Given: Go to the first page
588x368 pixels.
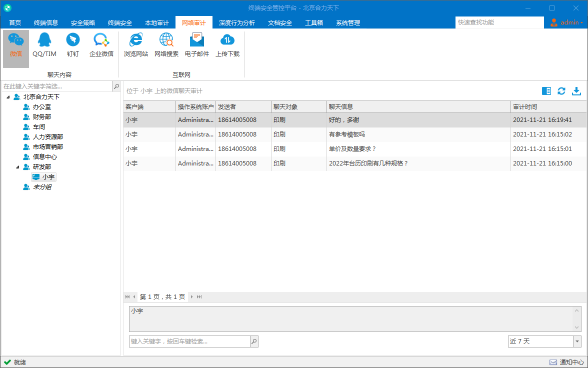Looking at the screenshot, I should (127, 296).
